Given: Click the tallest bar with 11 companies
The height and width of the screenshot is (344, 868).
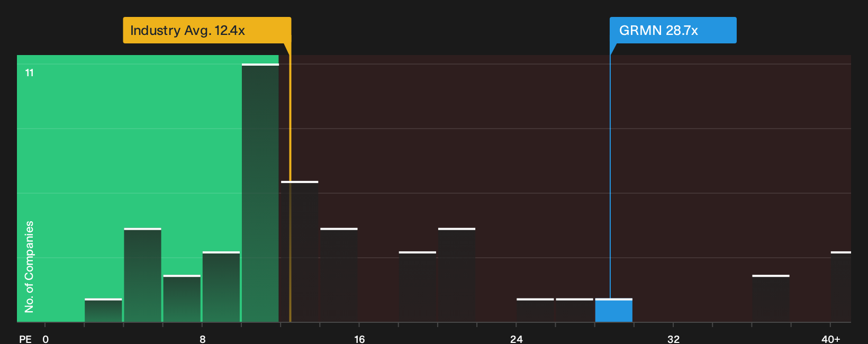Looking at the screenshot, I should pyautogui.click(x=260, y=193).
